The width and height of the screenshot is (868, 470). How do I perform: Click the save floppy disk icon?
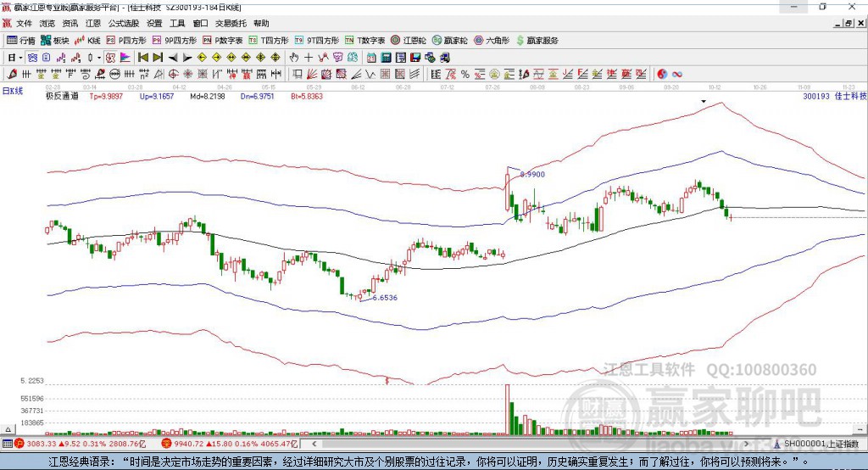tap(415, 58)
